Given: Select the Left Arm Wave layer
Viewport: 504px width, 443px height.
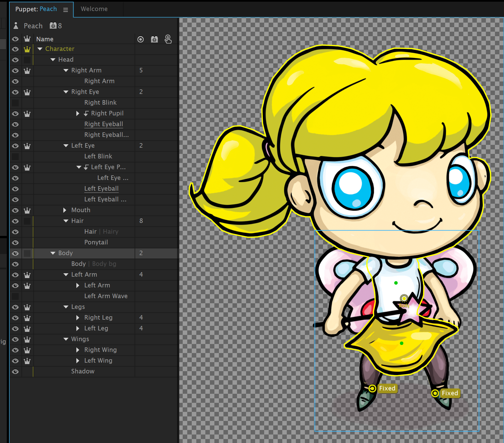Looking at the screenshot, I should (106, 296).
